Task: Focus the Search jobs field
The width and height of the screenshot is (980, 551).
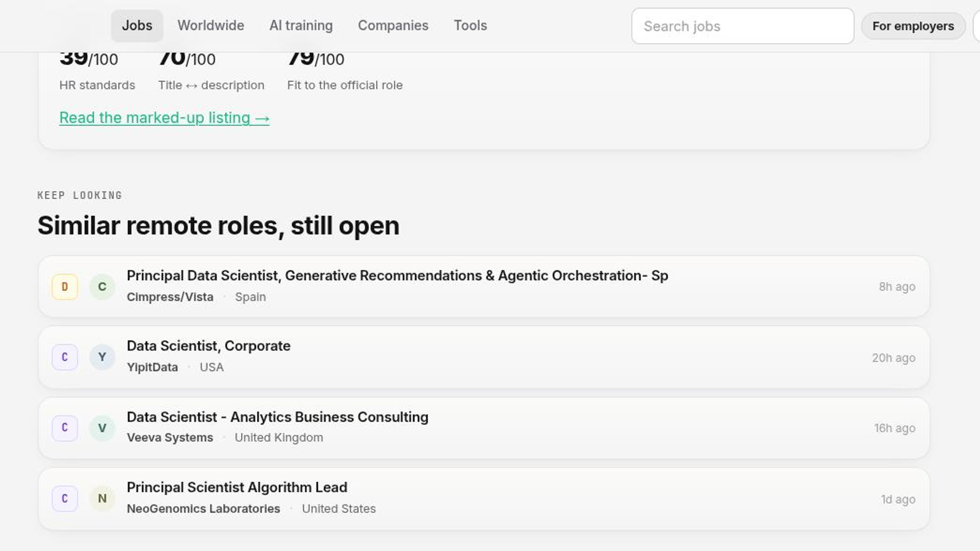Action: [x=743, y=26]
